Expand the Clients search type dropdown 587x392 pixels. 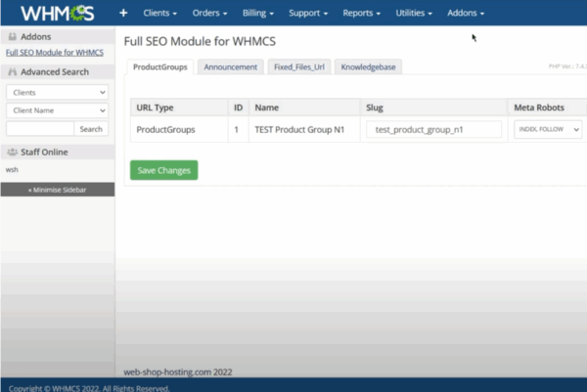57,92
